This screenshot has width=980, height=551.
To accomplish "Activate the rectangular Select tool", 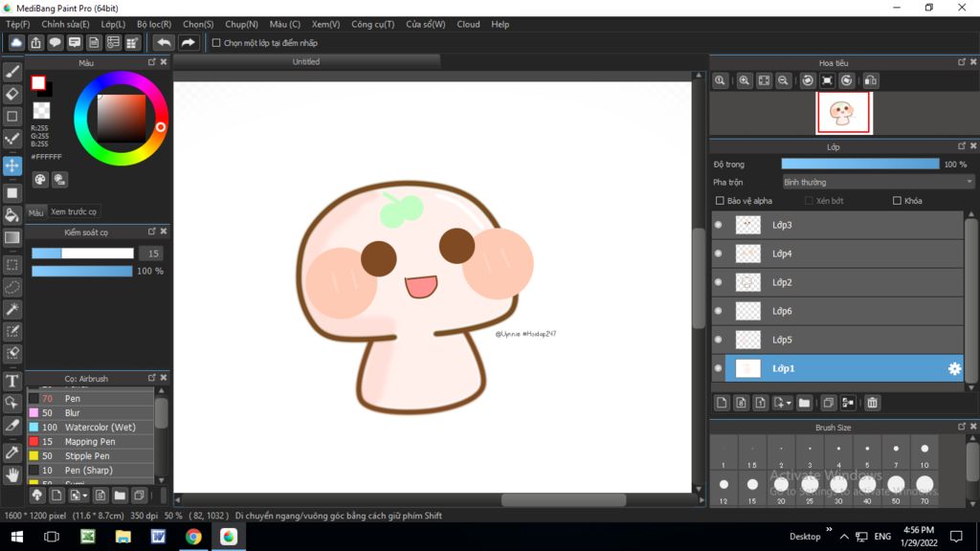I will click(x=11, y=265).
